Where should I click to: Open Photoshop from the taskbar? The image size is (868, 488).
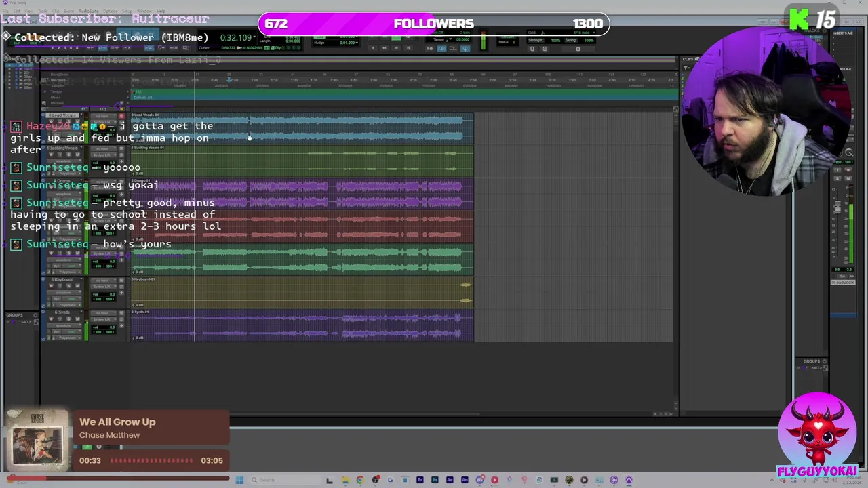[x=435, y=480]
